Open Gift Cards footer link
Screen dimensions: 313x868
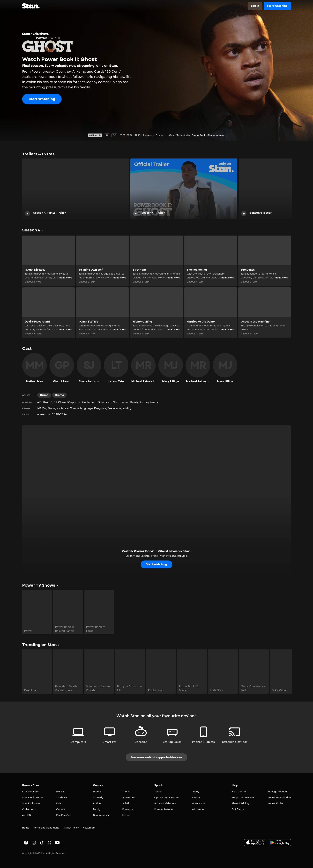pyautogui.click(x=238, y=809)
